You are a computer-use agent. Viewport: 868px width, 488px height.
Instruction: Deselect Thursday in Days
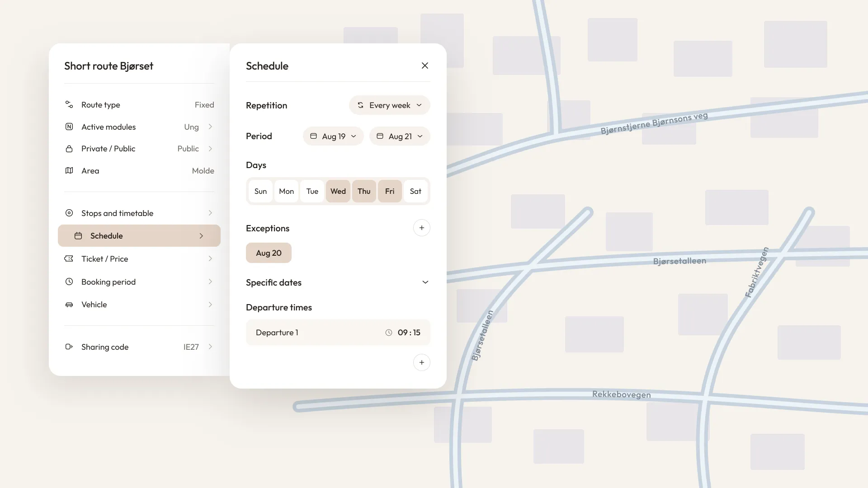pyautogui.click(x=364, y=192)
